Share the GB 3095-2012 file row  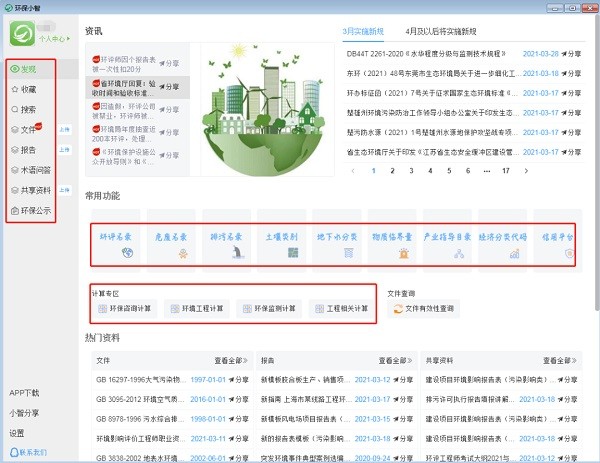tap(239, 399)
